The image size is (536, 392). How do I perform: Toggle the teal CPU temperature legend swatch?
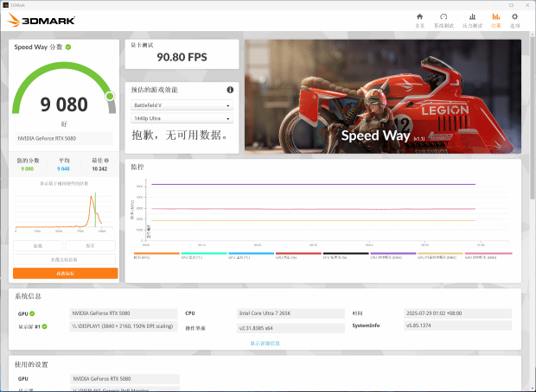pyautogui.click(x=204, y=253)
